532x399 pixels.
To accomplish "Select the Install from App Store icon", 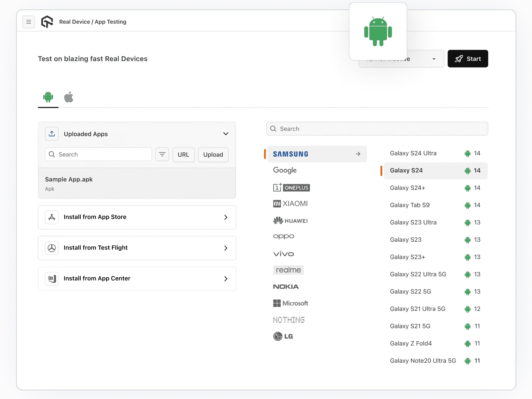I will (52, 217).
